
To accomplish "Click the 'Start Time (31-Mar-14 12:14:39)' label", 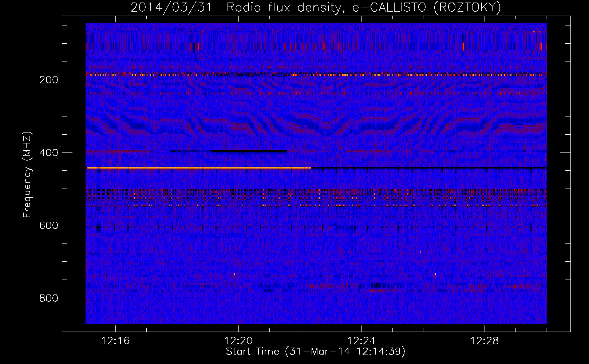I will (316, 352).
